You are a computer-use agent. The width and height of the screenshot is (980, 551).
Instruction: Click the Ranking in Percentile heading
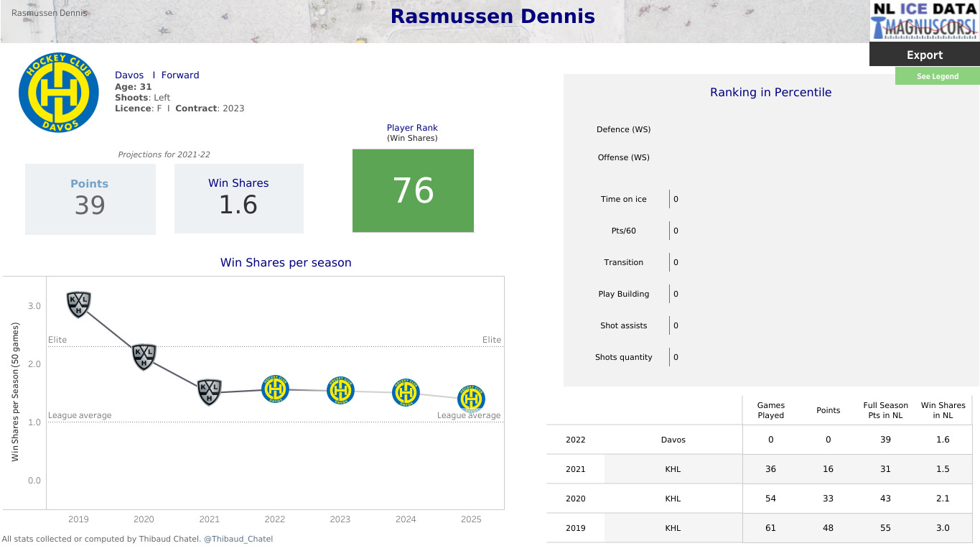[x=771, y=92]
